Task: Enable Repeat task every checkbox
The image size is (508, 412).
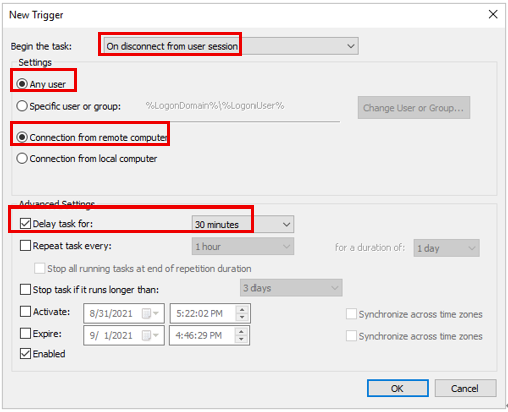Action: tap(25, 246)
